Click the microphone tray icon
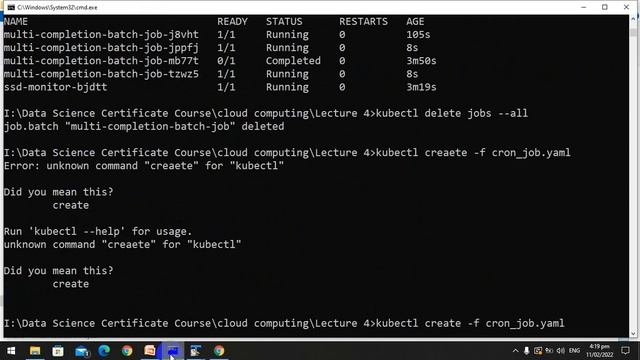Image resolution: width=640 pixels, height=360 pixels. 527,351
